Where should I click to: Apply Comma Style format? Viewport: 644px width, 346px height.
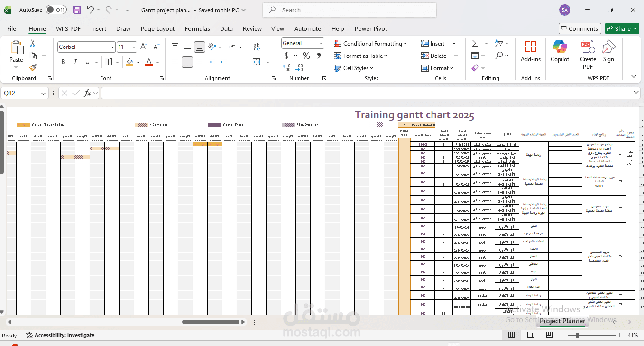319,56
